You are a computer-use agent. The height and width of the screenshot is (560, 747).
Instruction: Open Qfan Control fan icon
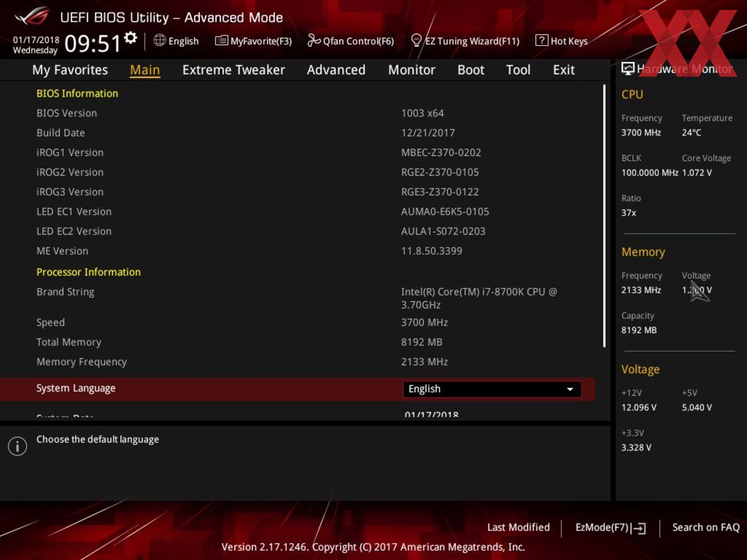[x=314, y=40]
